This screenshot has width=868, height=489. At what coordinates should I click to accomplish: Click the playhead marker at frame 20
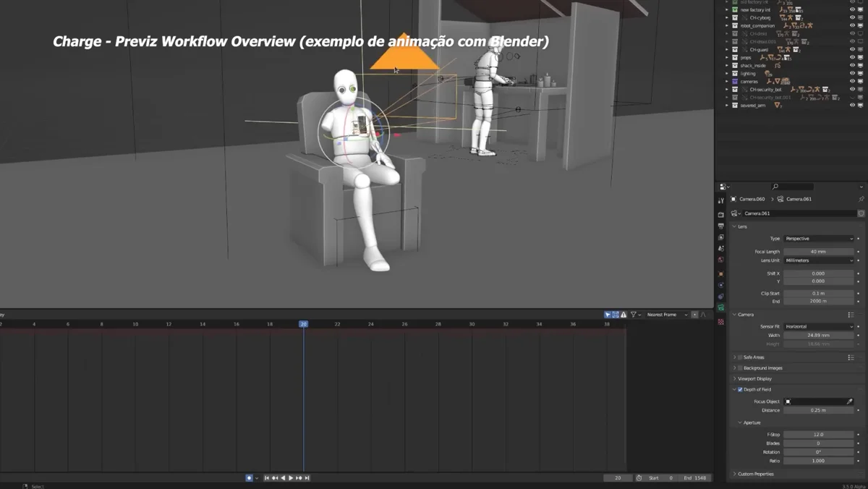click(304, 324)
